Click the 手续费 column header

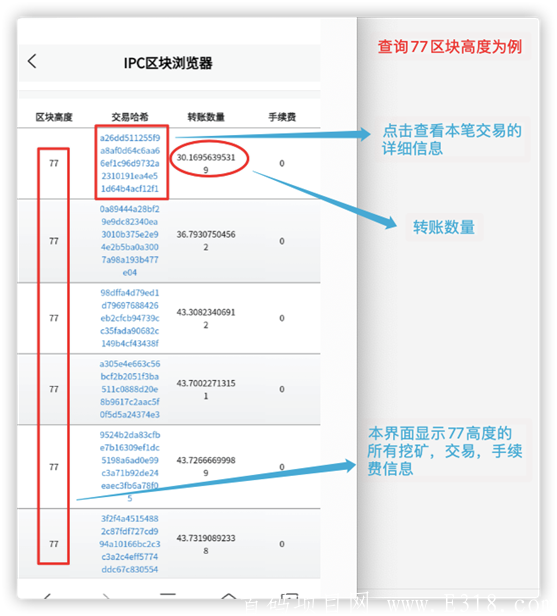coord(282,117)
